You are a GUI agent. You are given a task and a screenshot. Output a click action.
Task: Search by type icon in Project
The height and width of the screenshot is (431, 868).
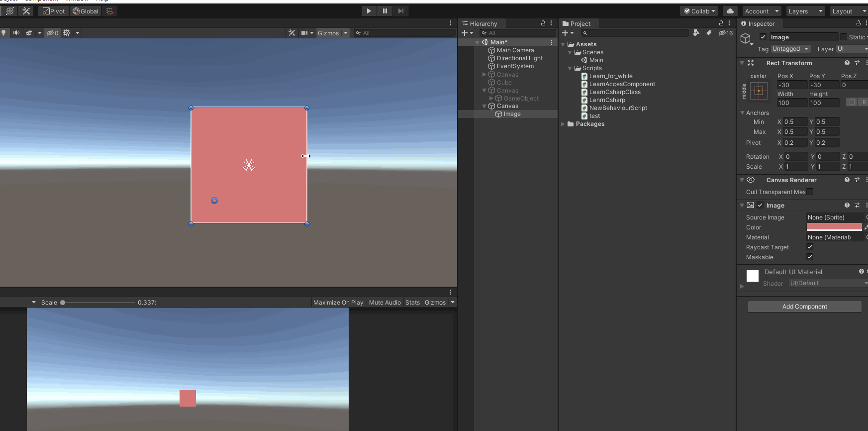coord(696,33)
